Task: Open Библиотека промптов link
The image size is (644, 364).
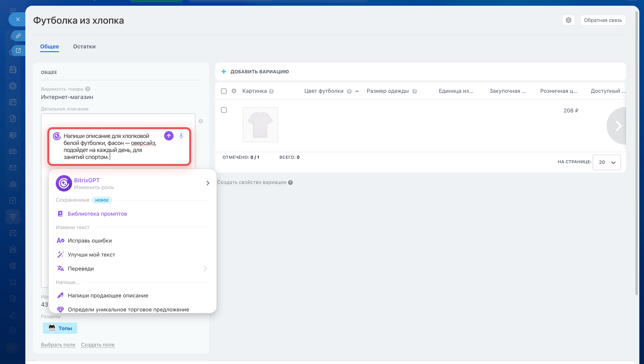Action: click(97, 214)
